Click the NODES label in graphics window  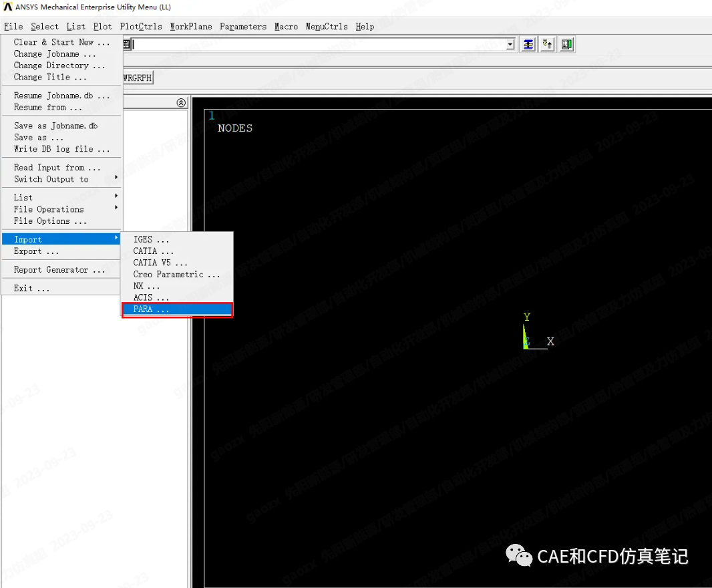coord(234,128)
